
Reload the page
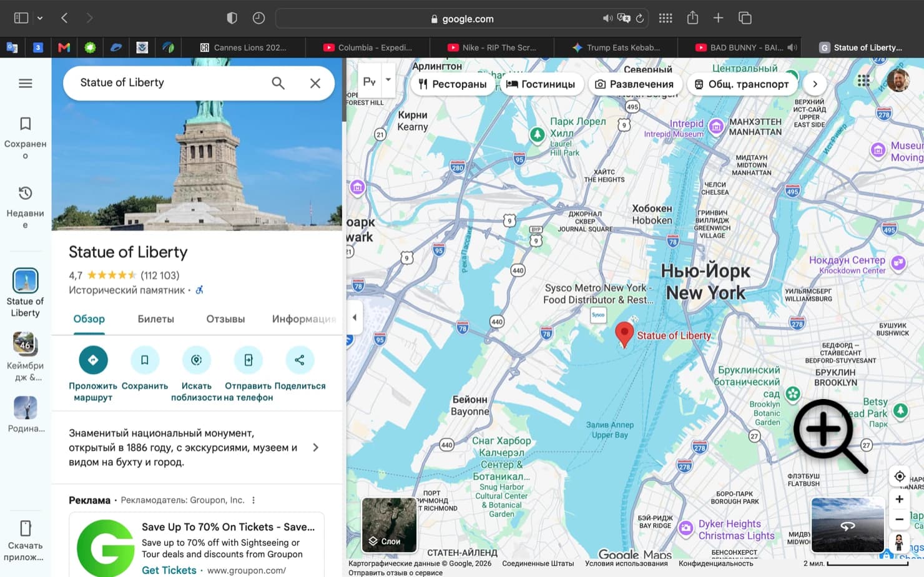pos(640,18)
